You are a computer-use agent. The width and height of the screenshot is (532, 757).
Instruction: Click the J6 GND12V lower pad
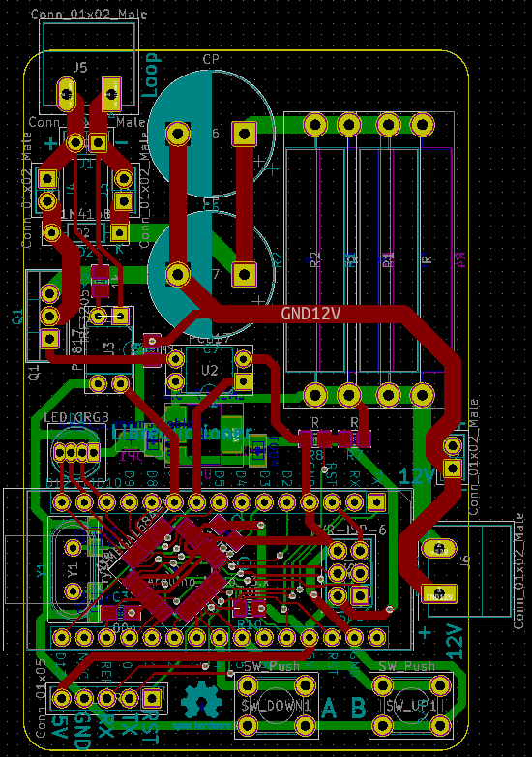click(438, 593)
